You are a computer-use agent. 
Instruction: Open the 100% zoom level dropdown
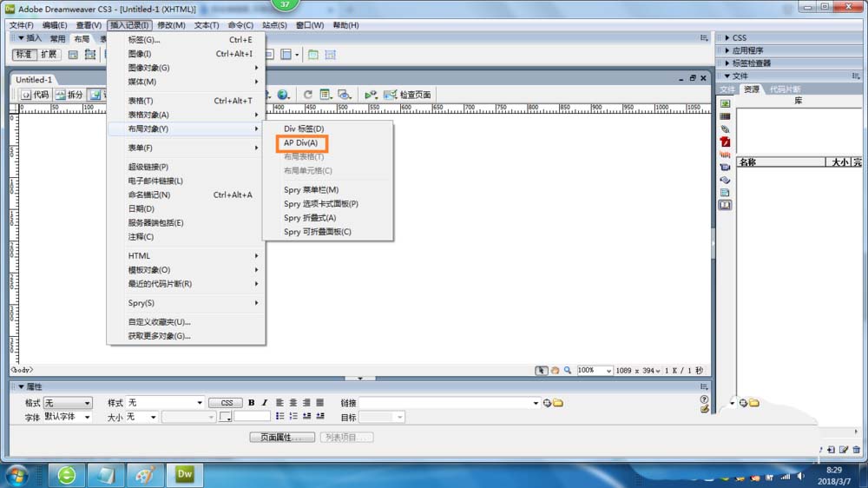click(595, 370)
